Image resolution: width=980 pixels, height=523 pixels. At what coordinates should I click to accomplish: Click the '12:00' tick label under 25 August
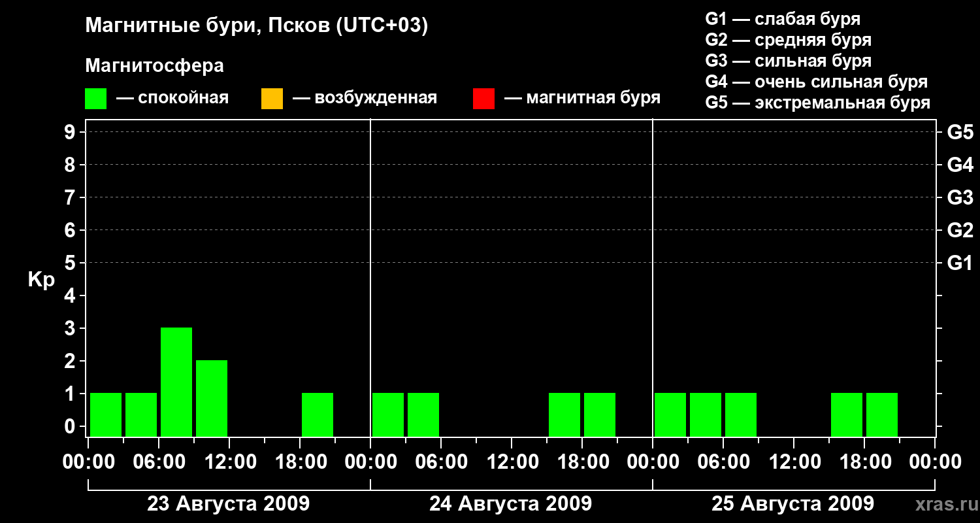click(794, 462)
